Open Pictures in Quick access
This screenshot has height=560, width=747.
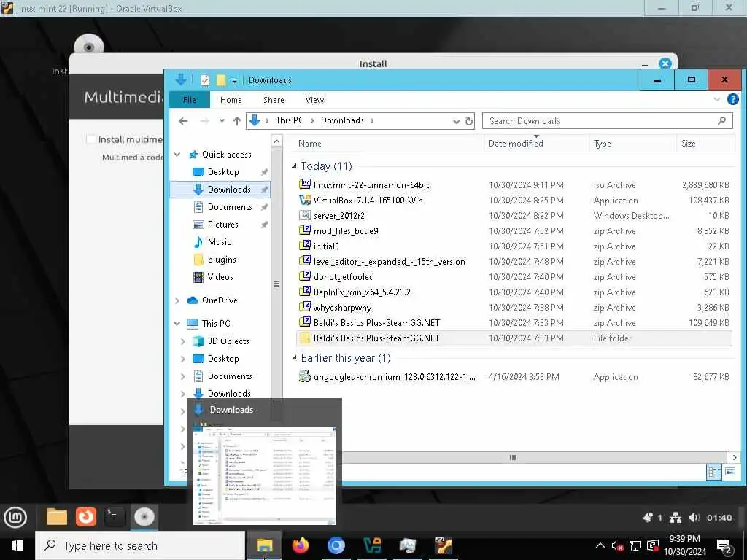tap(222, 225)
